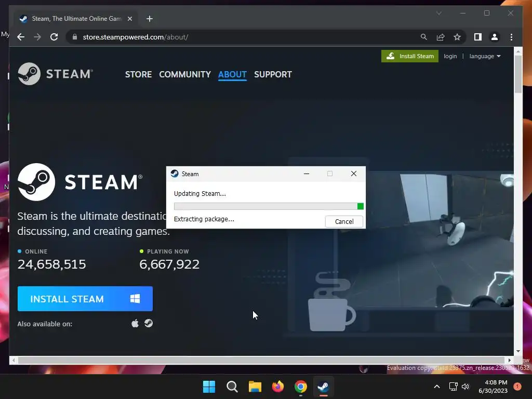Screen dimensions: 532x399
Task: Open notification badge in taskbar
Action: (x=517, y=387)
